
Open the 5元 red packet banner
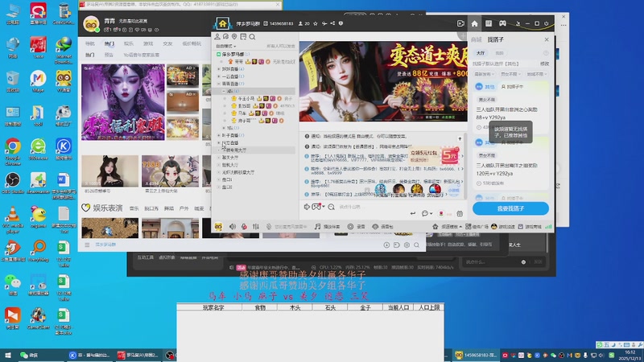434,155
